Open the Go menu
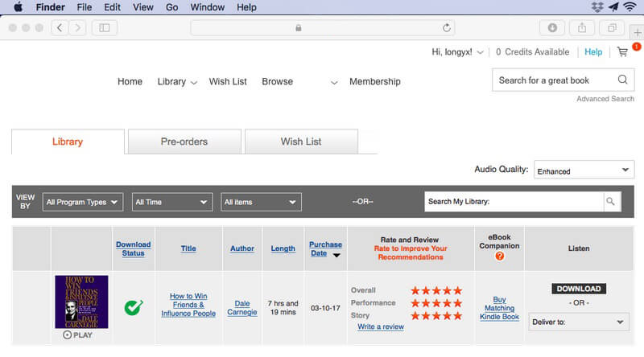This screenshot has height=357, width=644. (x=171, y=7)
